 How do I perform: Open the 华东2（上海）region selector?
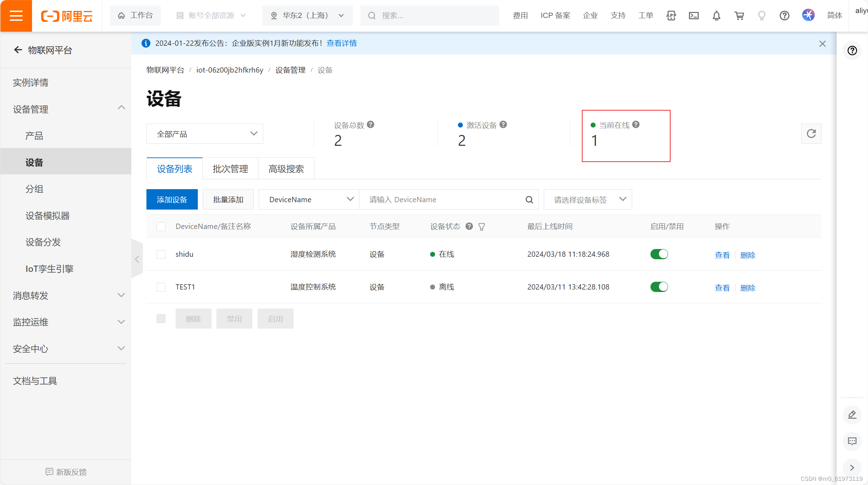click(x=307, y=15)
